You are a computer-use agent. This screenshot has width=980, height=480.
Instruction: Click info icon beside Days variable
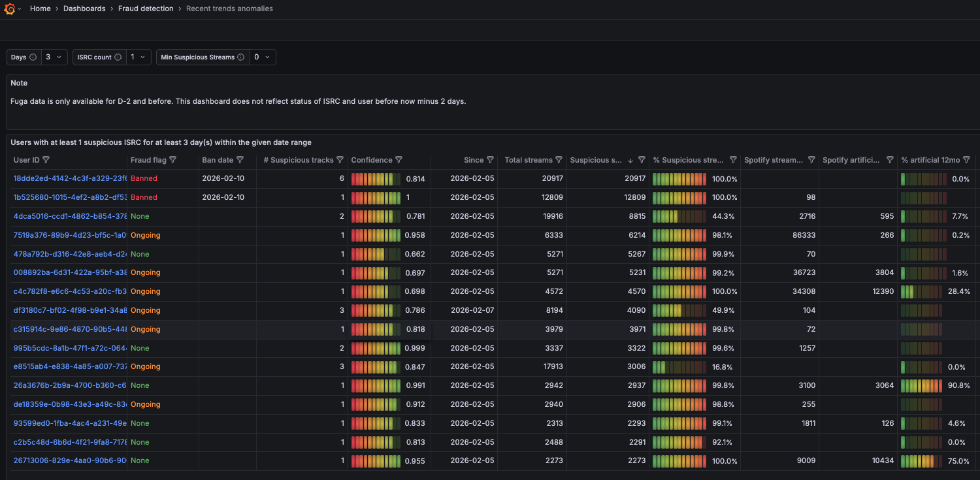point(33,57)
